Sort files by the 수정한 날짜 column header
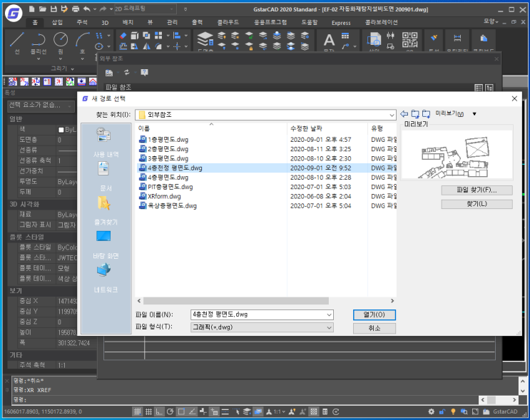This screenshot has width=530, height=420. [327, 128]
